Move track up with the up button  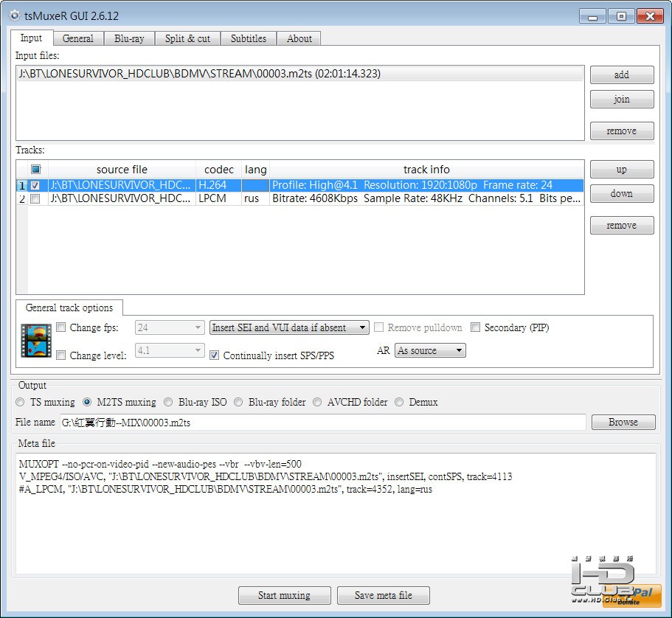coord(622,170)
